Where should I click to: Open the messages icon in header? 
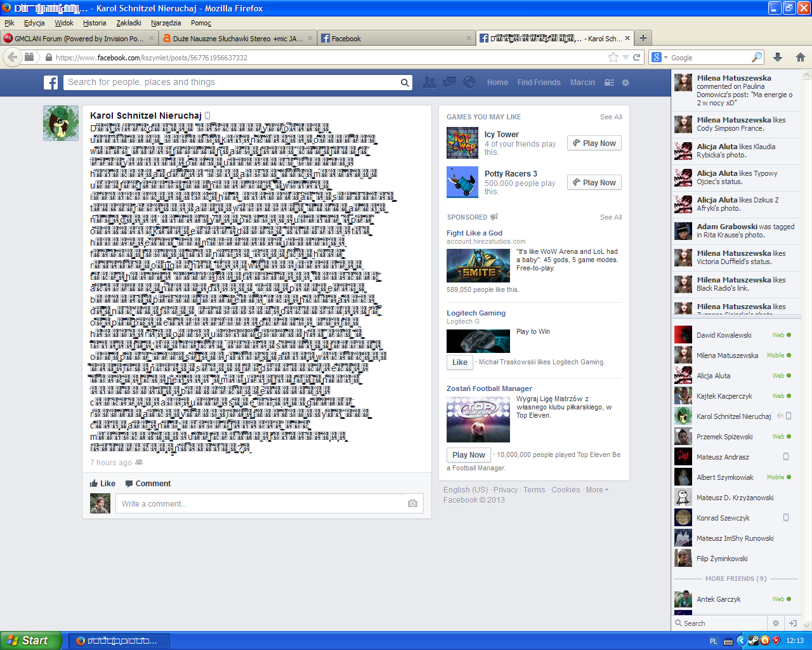pos(449,83)
